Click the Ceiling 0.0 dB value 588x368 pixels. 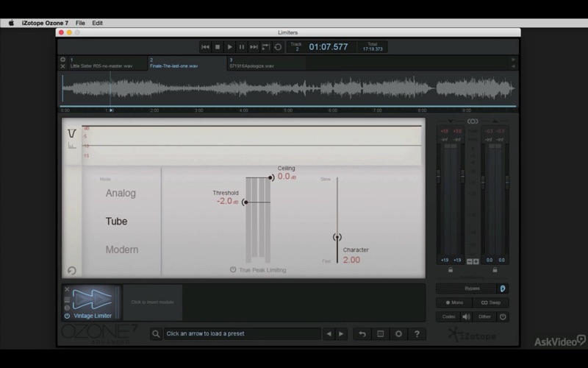click(x=287, y=177)
